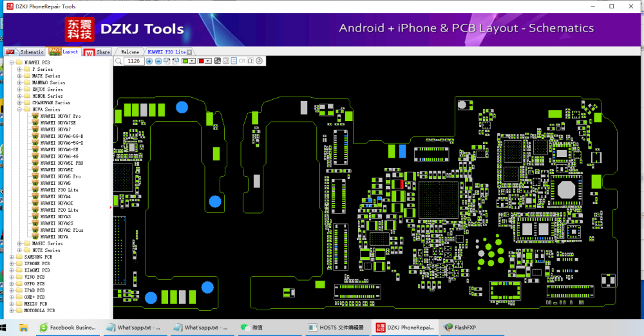Image resolution: width=644 pixels, height=336 pixels.
Task: Select HUAWEI NOVA2 Plus layout file
Action: tap(62, 230)
